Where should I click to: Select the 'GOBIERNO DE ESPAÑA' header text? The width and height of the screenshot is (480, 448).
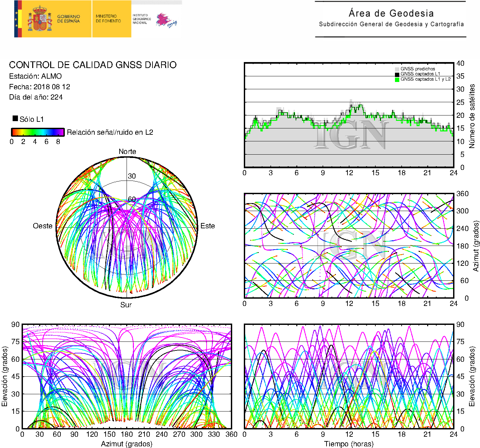(68, 19)
